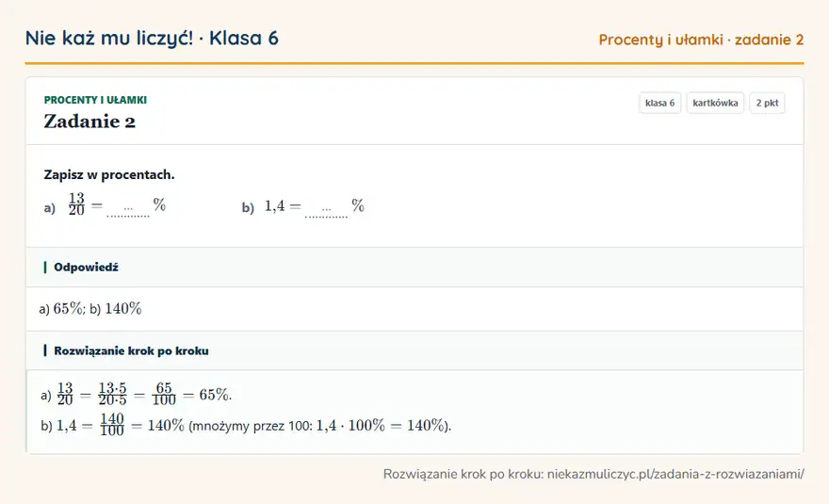The width and height of the screenshot is (829, 504).
Task: Click the 'Nie każ mu liczyć! · Klasa 6' title
Action: (x=152, y=38)
